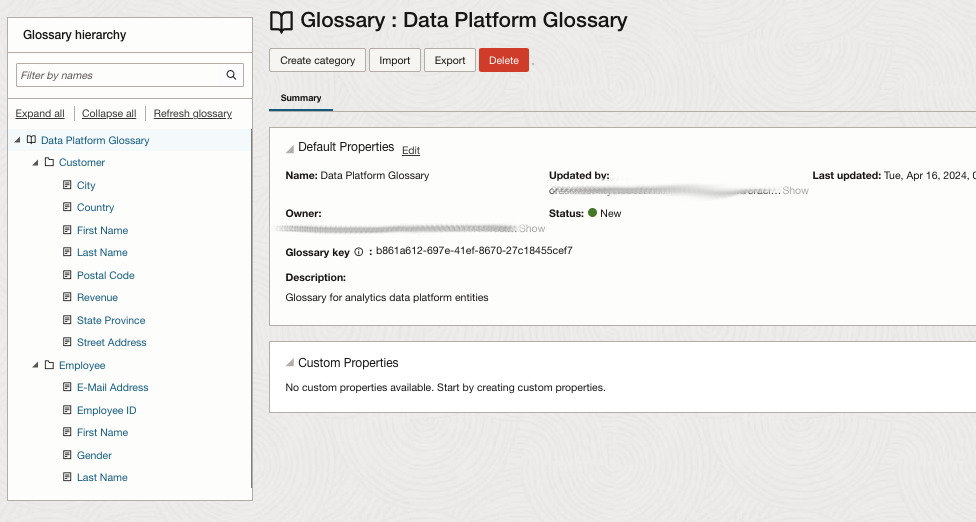Screen dimensions: 976x522
Task: Click the large glossary book icon in page title
Action: tap(281, 22)
